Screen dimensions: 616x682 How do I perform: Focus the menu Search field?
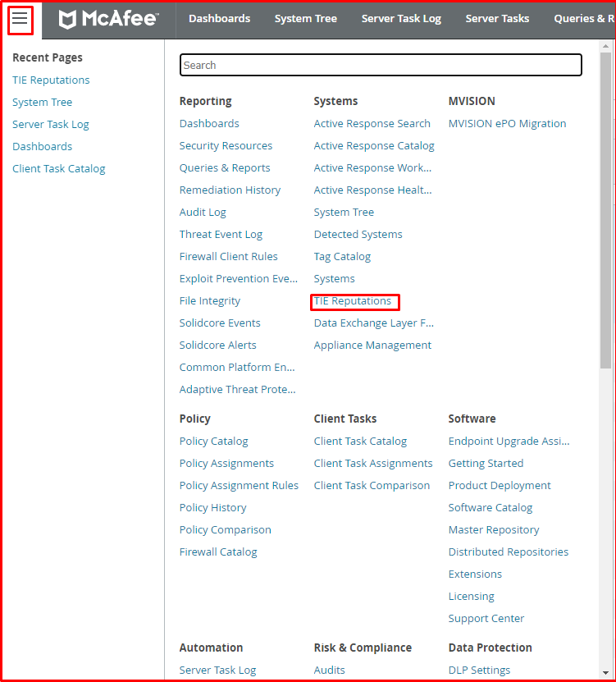[381, 65]
